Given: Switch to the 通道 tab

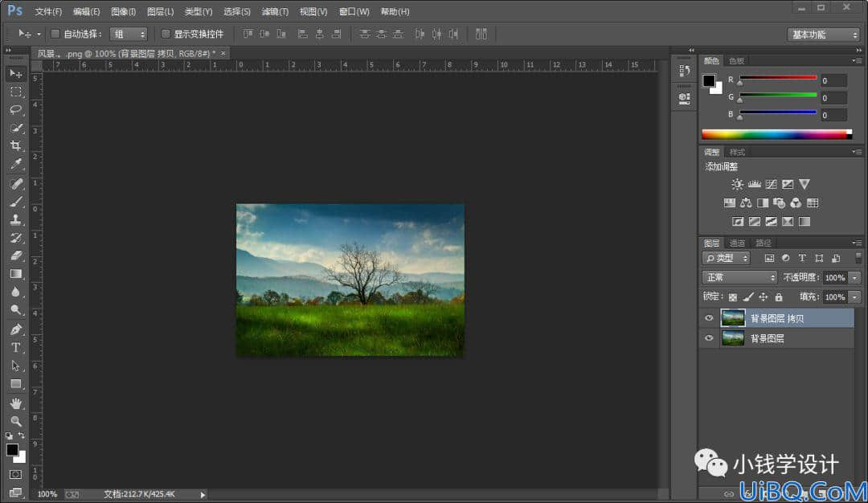Looking at the screenshot, I should pos(737,243).
